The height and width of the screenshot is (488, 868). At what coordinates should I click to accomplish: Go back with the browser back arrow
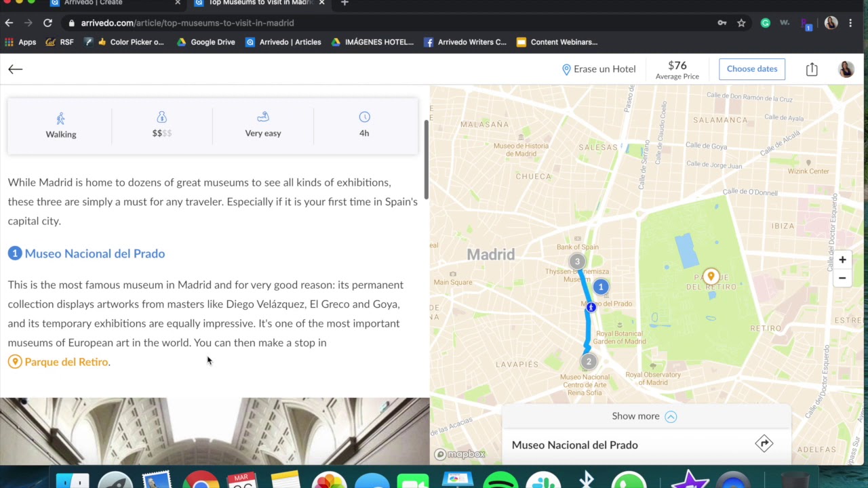(x=9, y=22)
